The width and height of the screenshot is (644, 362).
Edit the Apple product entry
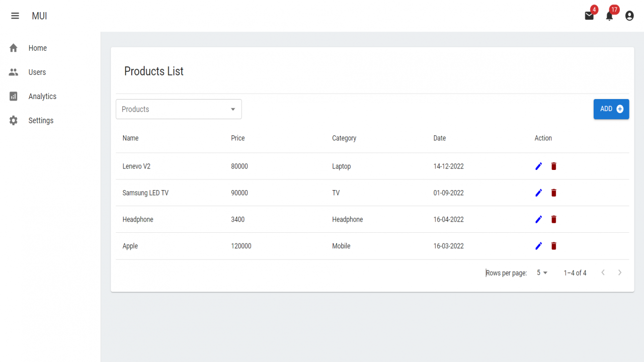click(x=538, y=246)
